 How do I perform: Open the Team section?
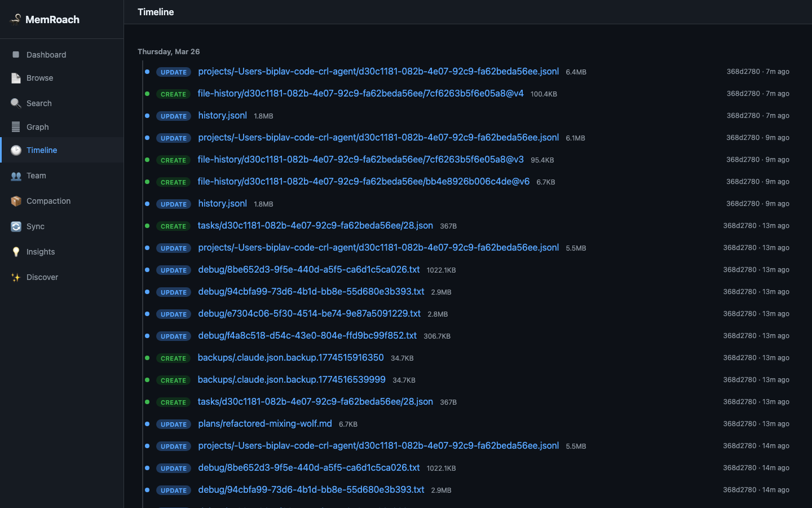point(61,176)
